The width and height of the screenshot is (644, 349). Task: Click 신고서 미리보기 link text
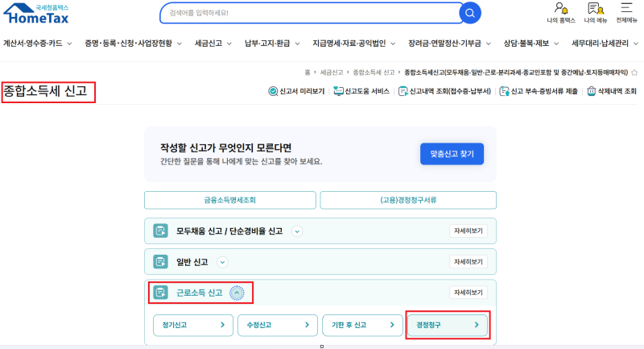[302, 91]
